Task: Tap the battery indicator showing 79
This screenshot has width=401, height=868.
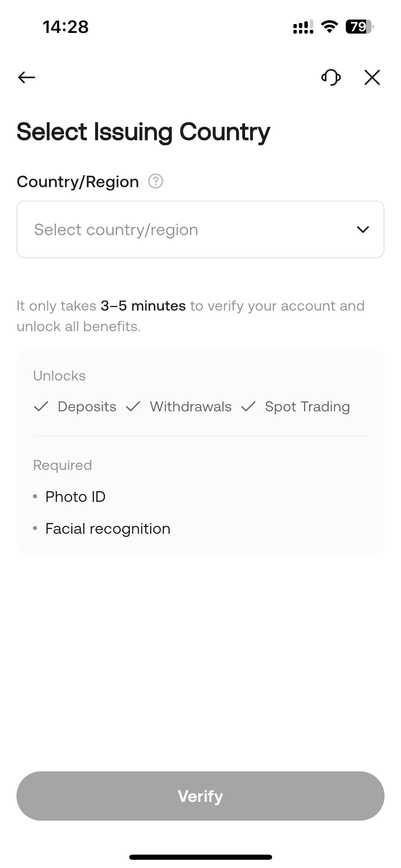Action: pos(359,26)
